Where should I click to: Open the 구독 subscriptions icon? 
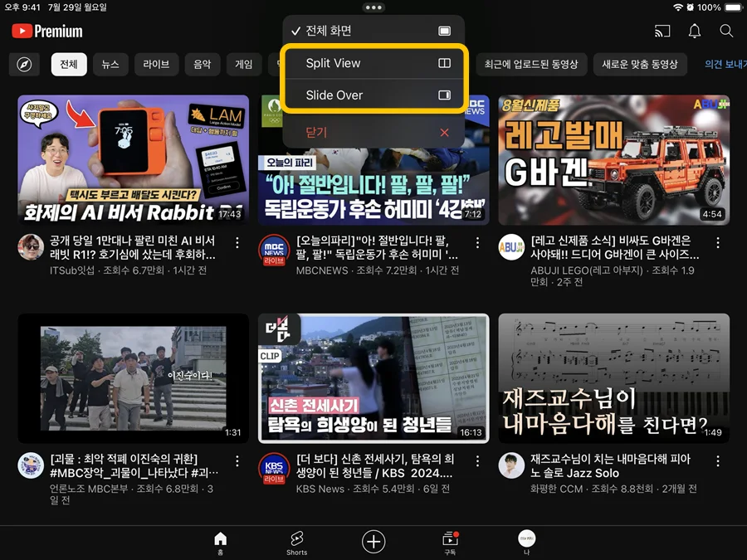coord(449,541)
